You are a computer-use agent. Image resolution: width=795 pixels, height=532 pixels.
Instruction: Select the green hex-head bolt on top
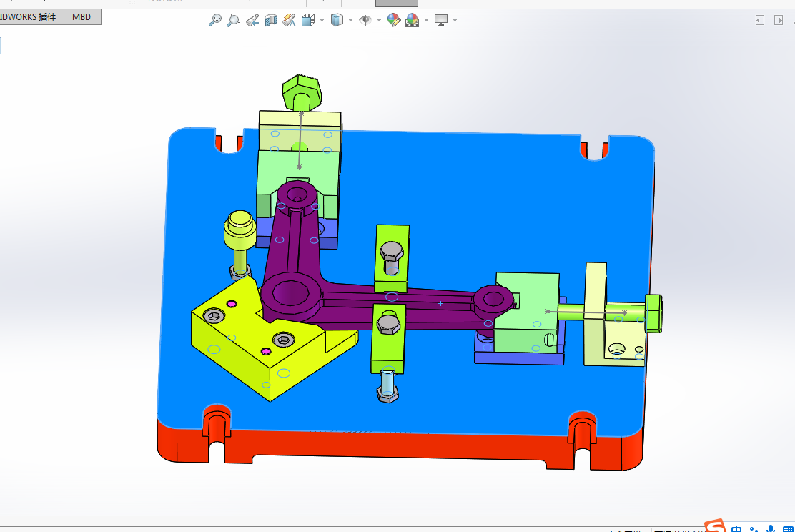[x=302, y=92]
